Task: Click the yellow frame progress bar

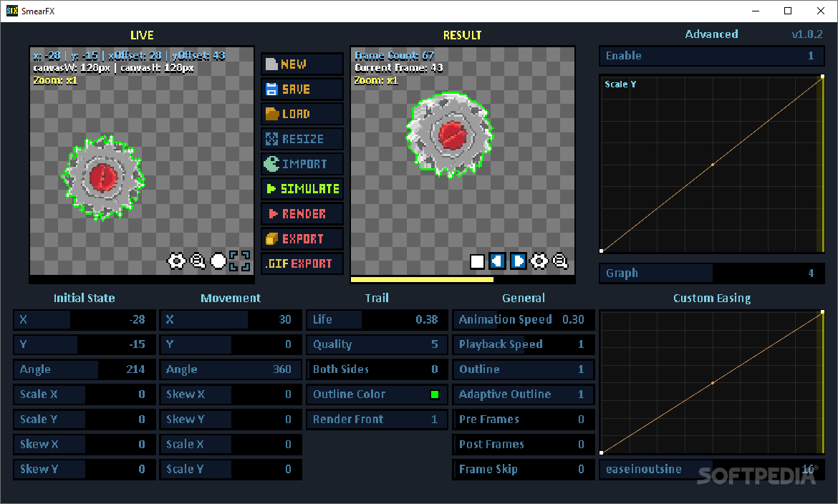Action: (x=422, y=279)
